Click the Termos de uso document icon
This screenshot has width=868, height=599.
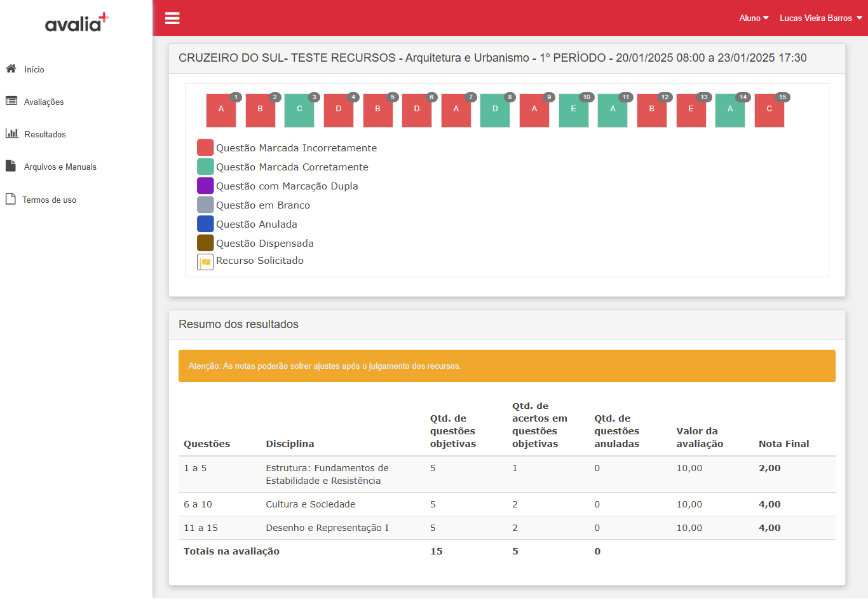point(10,199)
